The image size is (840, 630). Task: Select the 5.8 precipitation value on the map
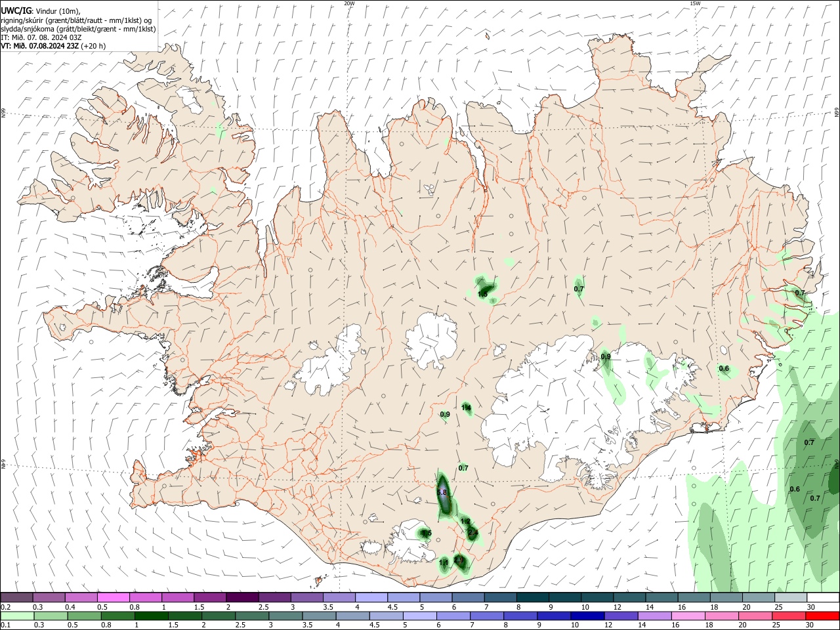click(442, 493)
